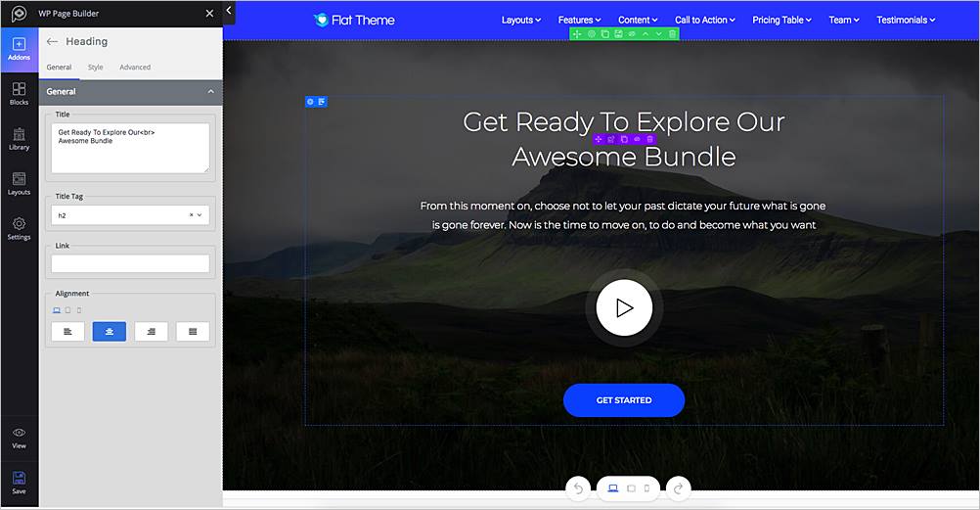Click the Link input field
Image resolution: width=980 pixels, height=510 pixels.
tap(130, 263)
